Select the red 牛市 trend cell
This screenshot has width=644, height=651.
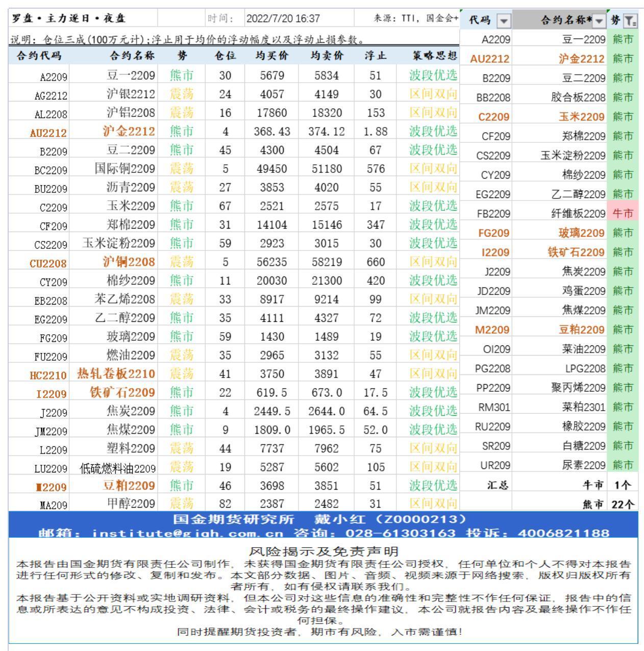tap(623, 214)
